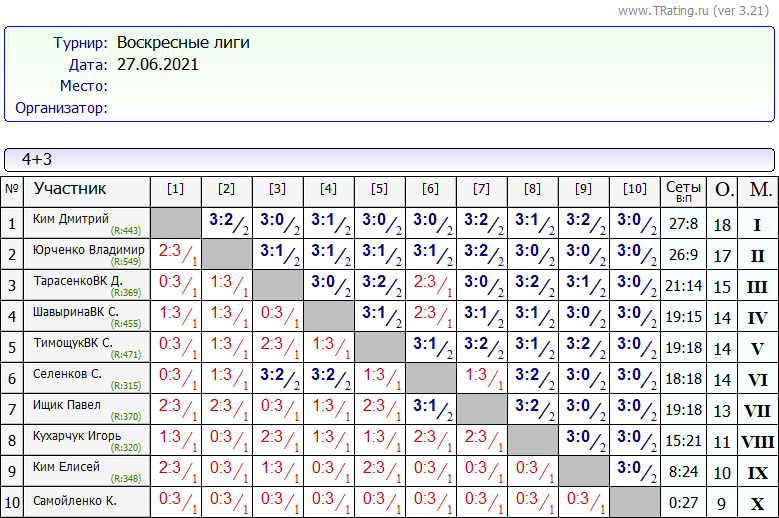Click the date 27.06.2021
The width and height of the screenshot is (779, 518).
point(157,65)
